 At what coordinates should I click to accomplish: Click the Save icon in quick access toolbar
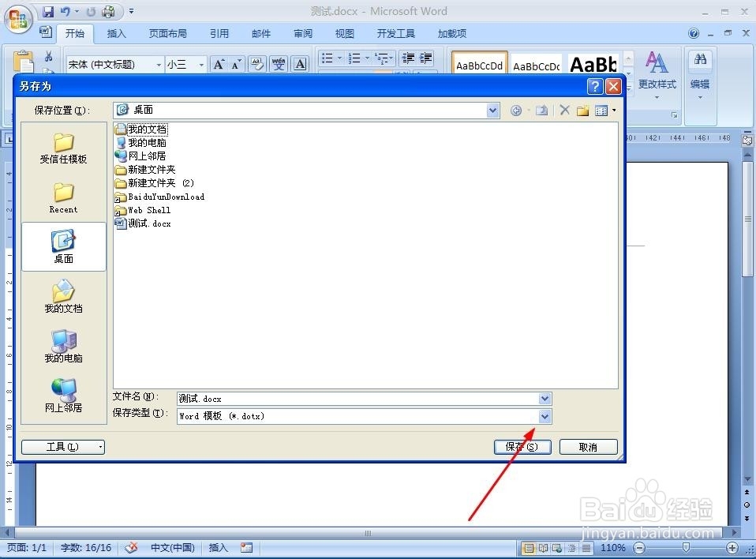click(x=48, y=11)
